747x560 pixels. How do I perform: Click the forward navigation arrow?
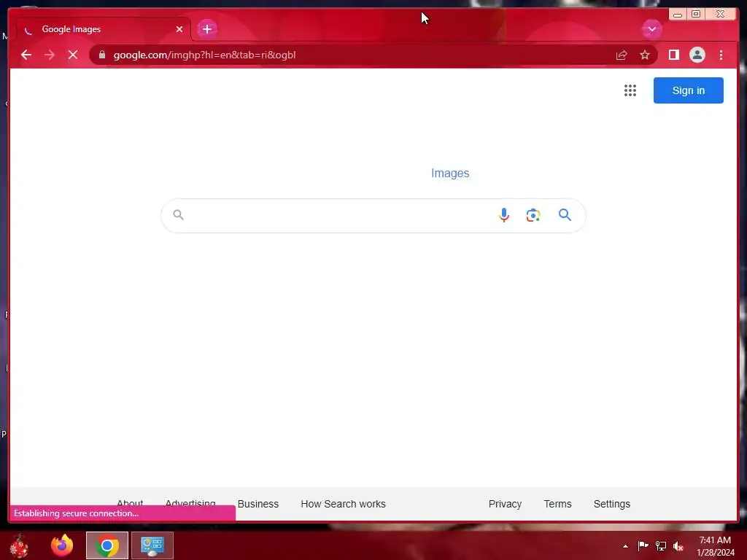click(x=50, y=55)
